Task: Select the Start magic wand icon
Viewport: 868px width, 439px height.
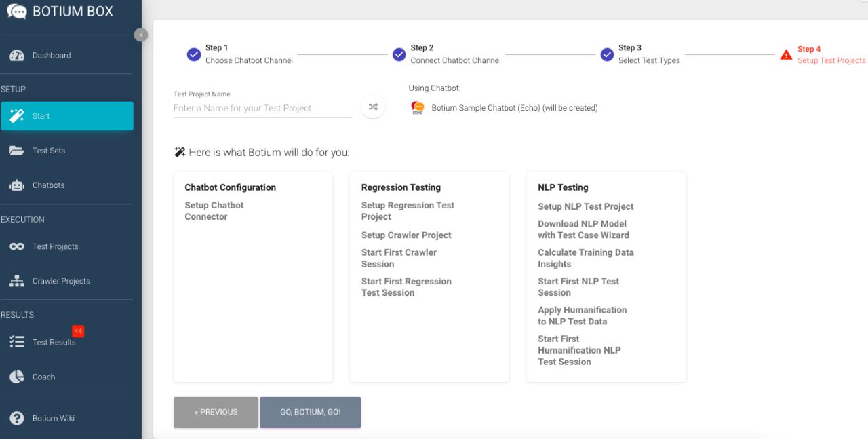Action: 17,115
